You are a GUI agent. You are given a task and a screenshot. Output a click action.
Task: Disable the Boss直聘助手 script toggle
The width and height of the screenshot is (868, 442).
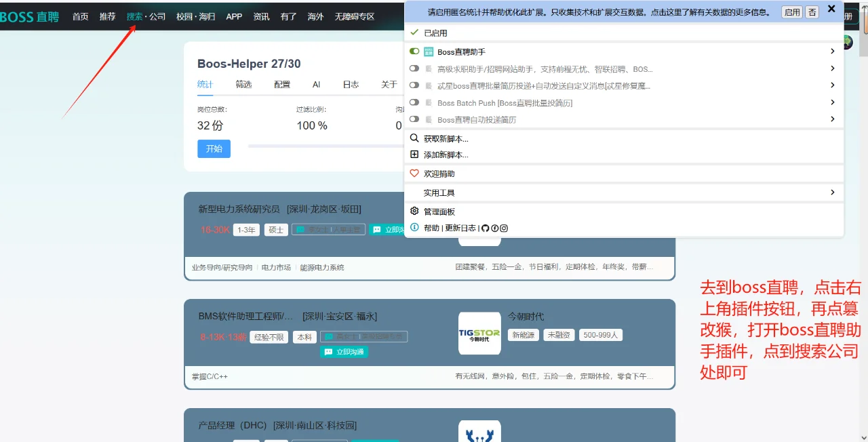click(x=414, y=51)
